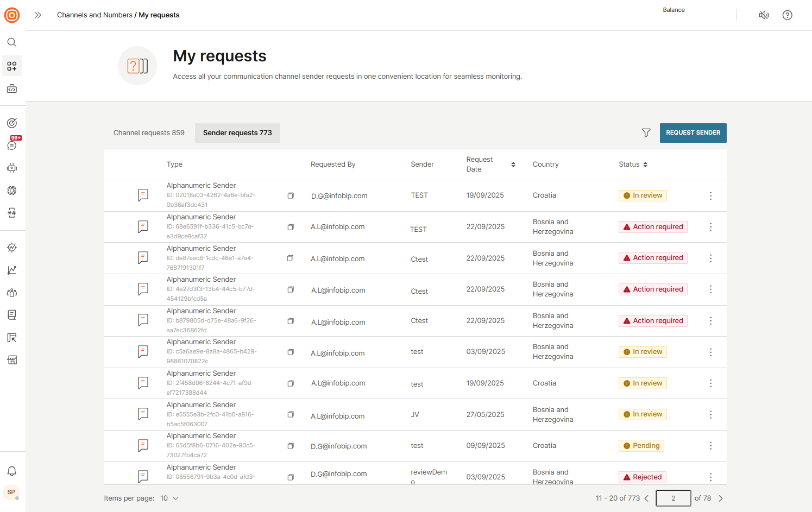The width and height of the screenshot is (812, 512).
Task: Open the analytics chart icon in sidebar
Action: point(12,270)
